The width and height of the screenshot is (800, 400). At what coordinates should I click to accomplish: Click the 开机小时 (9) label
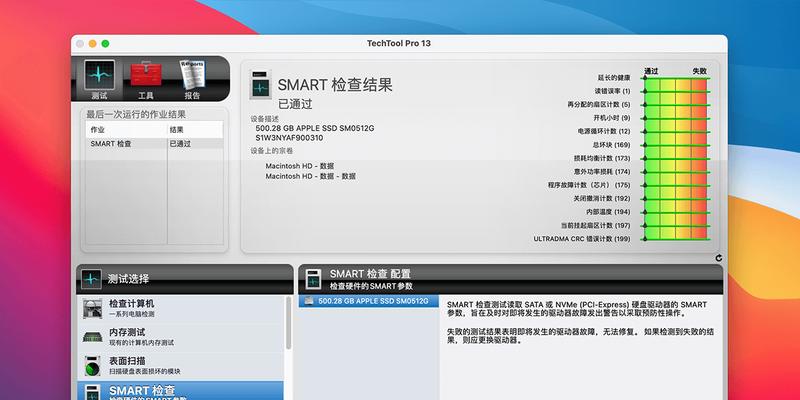point(611,118)
